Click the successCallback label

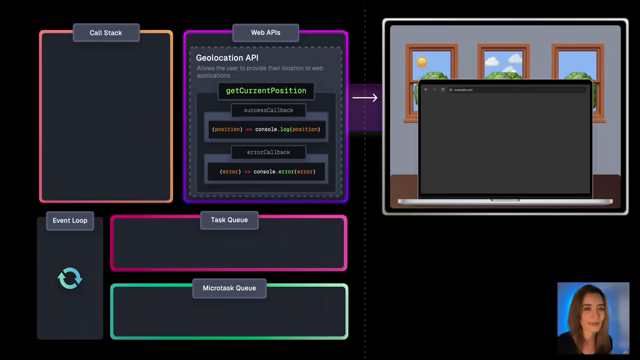click(x=269, y=110)
